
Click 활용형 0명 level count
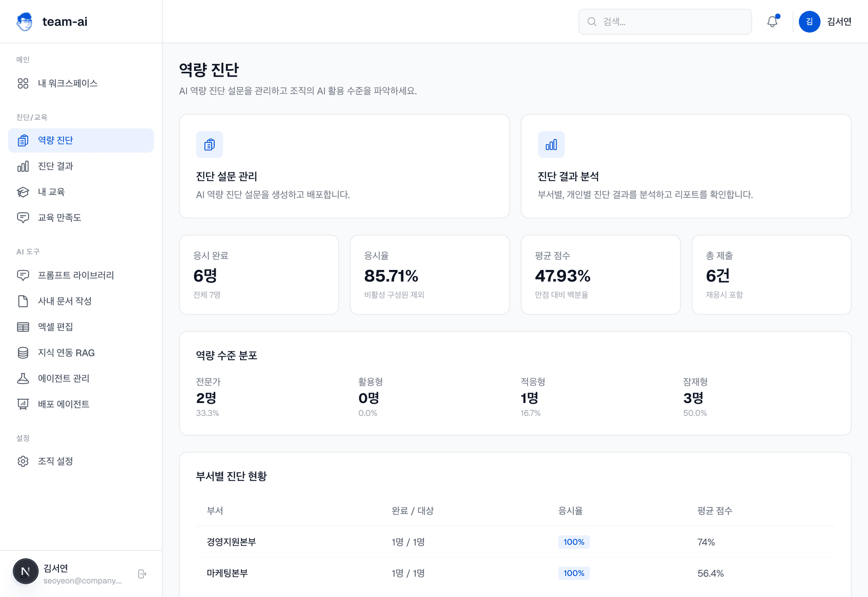[x=369, y=398]
